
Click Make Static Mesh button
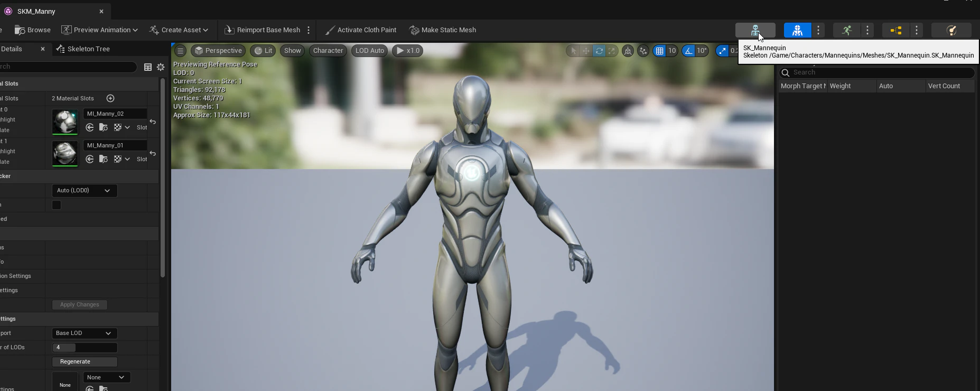coord(443,30)
